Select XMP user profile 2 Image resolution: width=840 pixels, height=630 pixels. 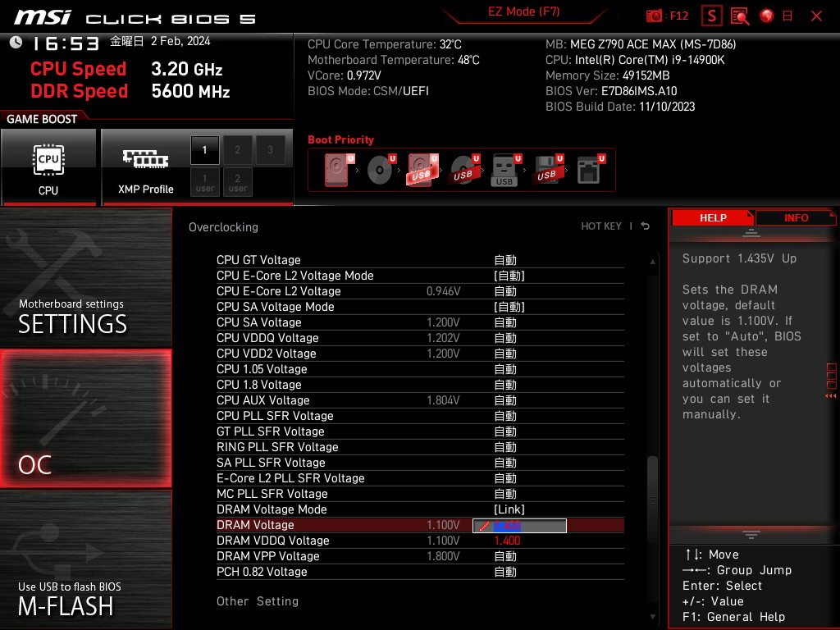tap(237, 182)
